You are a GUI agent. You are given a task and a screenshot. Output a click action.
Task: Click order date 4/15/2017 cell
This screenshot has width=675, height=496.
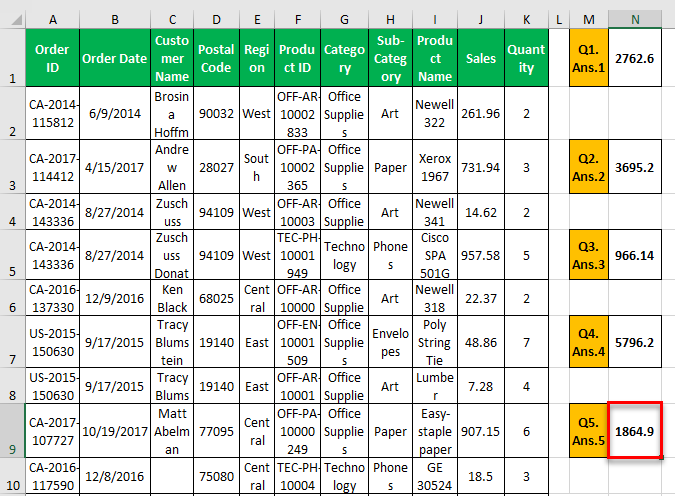click(115, 167)
